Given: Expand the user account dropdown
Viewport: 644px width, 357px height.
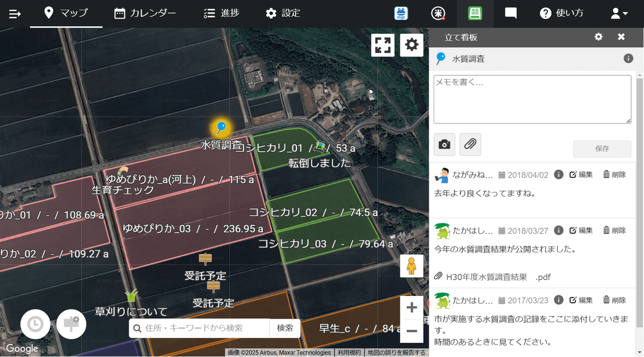Looking at the screenshot, I should pos(619,14).
